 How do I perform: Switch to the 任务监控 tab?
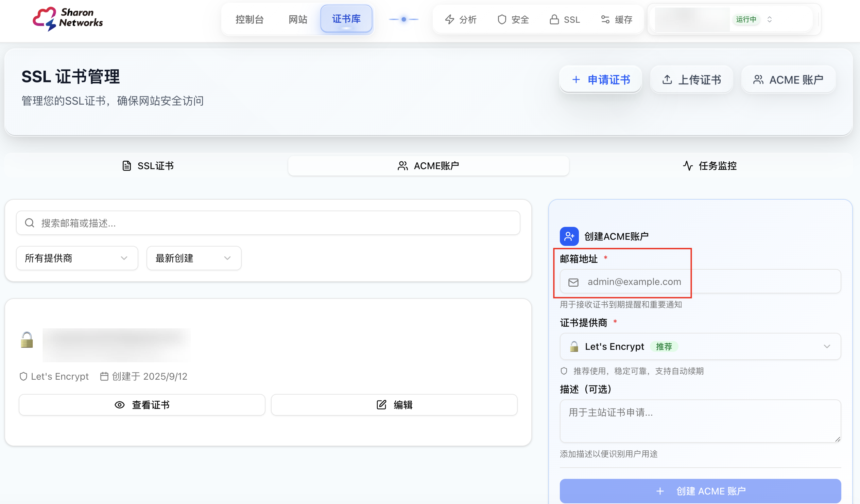pos(709,166)
